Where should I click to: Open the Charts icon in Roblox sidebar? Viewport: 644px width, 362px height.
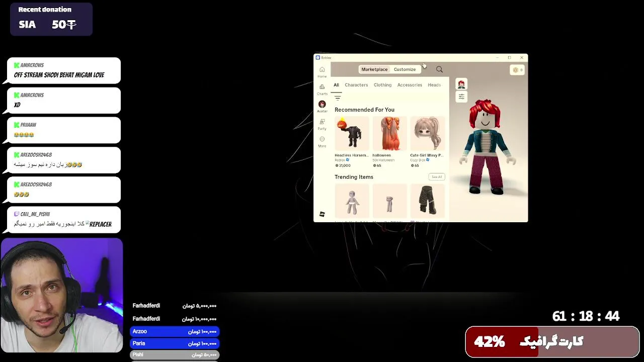coord(322,86)
